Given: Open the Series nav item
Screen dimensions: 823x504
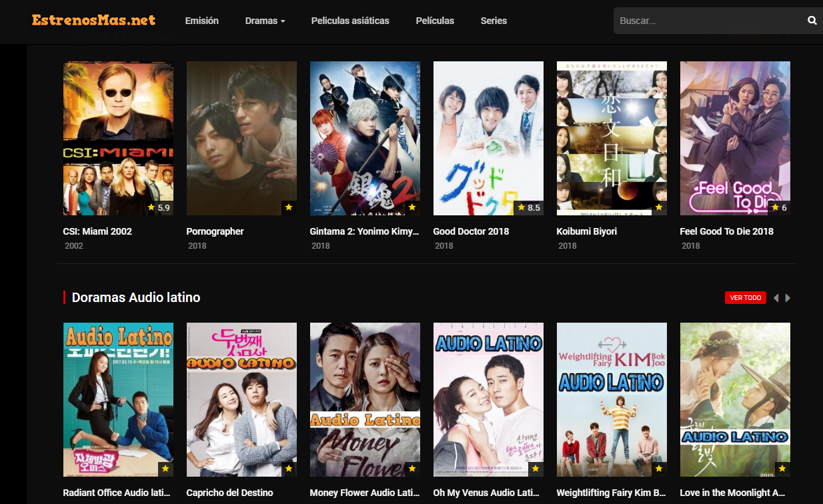Looking at the screenshot, I should point(494,21).
